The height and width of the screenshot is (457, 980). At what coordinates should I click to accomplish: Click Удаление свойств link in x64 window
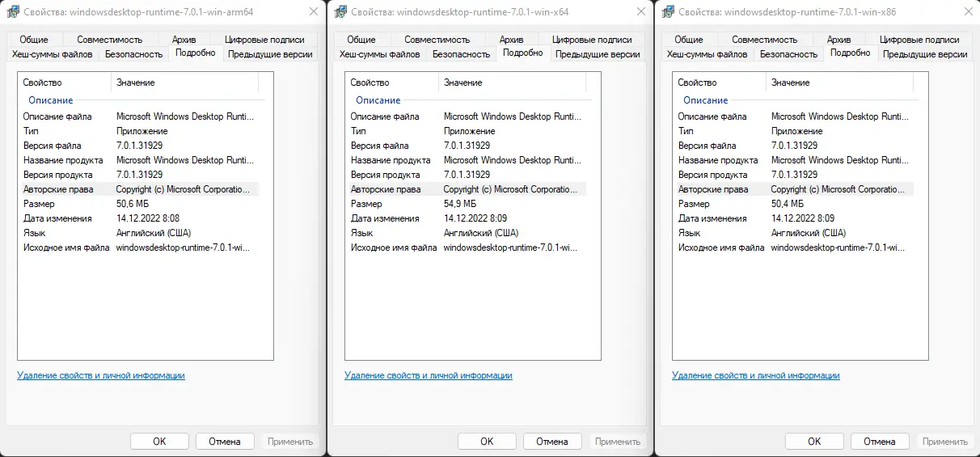tap(429, 375)
